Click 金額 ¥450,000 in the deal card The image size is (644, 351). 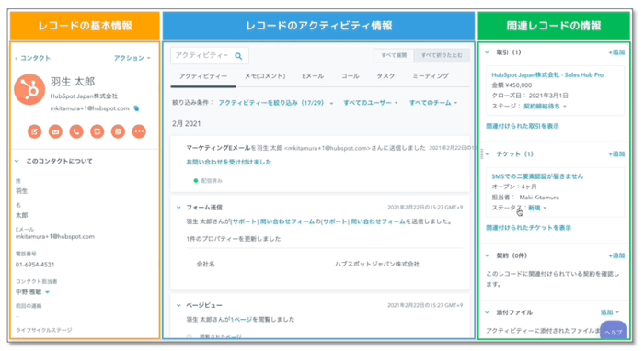[x=512, y=85]
